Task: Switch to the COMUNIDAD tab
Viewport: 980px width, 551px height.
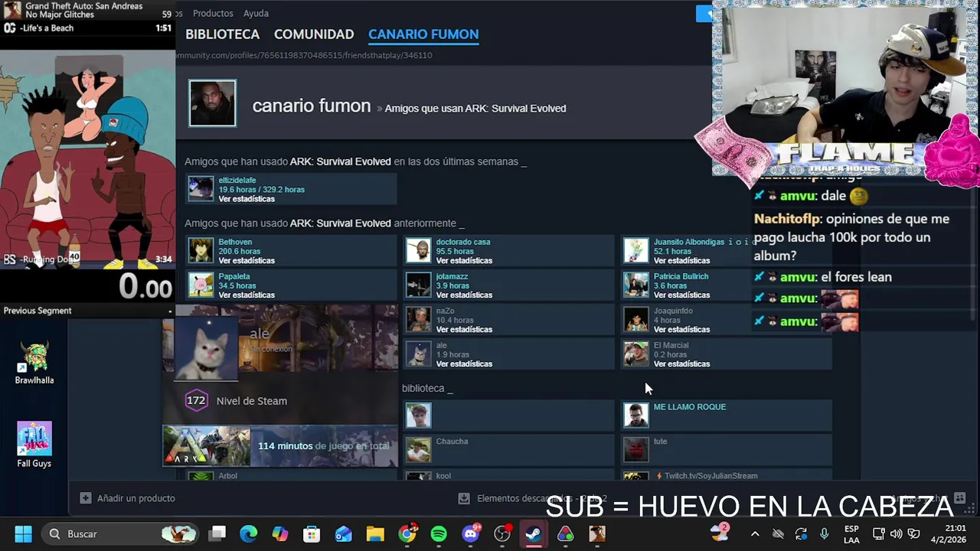Action: [314, 34]
